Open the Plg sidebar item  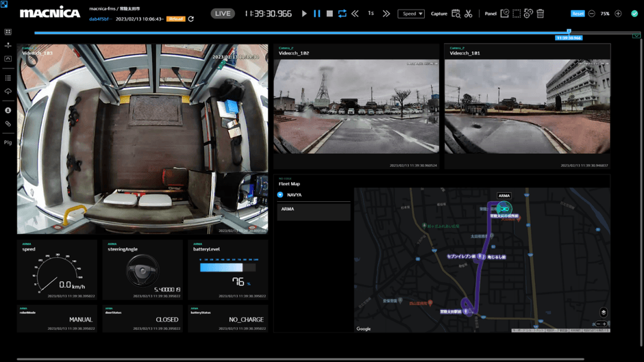8,142
